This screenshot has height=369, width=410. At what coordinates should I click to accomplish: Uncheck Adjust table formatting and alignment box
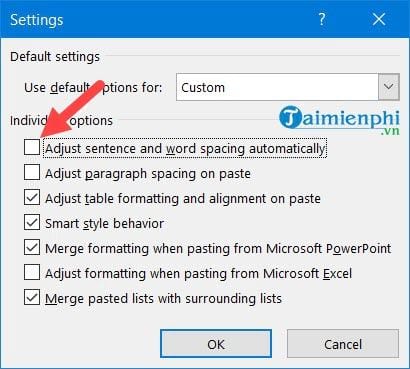point(32,197)
